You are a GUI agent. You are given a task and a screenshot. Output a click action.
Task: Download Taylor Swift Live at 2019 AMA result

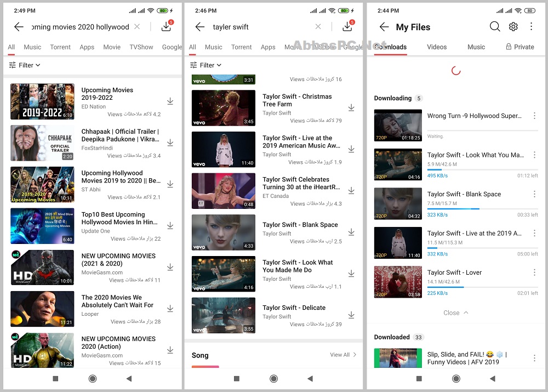(351, 149)
